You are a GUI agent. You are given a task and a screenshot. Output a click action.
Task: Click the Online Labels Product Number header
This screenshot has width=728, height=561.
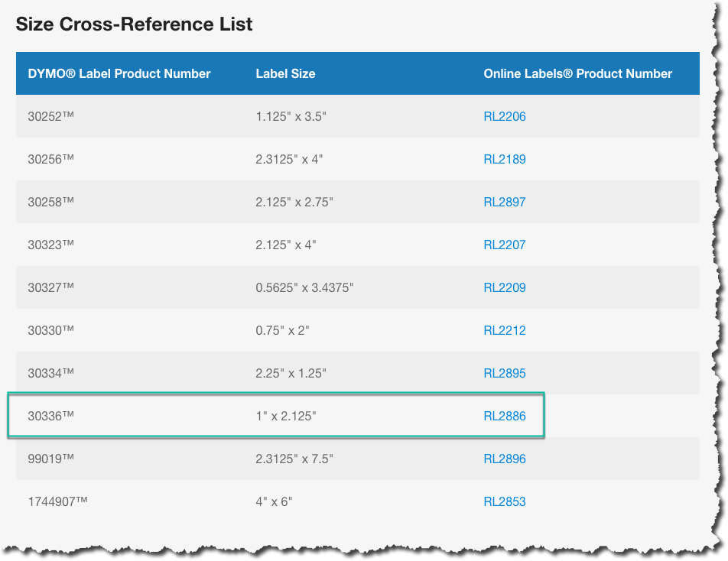tap(578, 74)
